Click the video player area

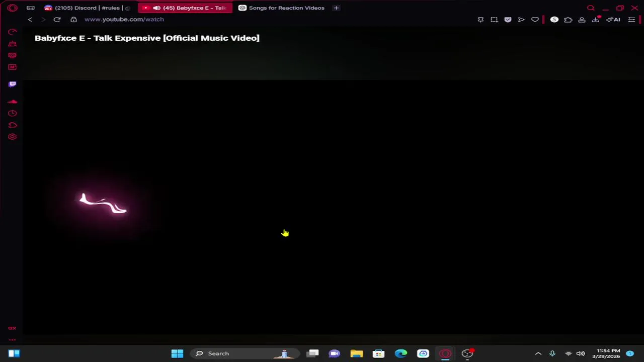pyautogui.click(x=333, y=206)
